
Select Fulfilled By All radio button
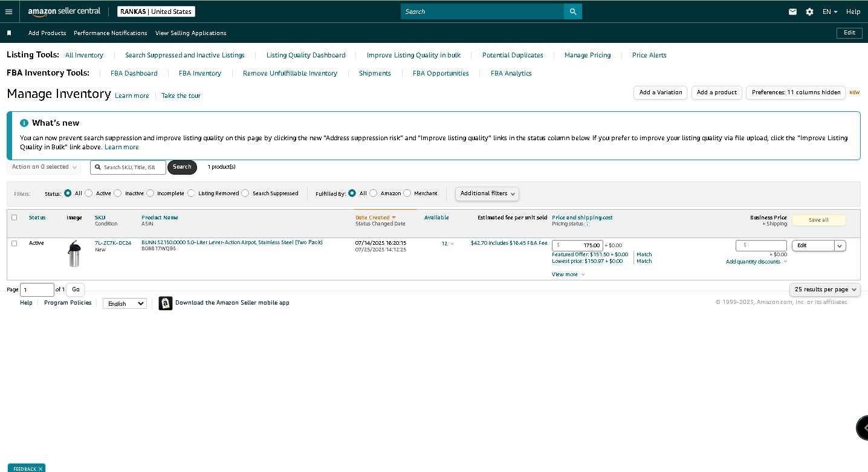click(352, 193)
